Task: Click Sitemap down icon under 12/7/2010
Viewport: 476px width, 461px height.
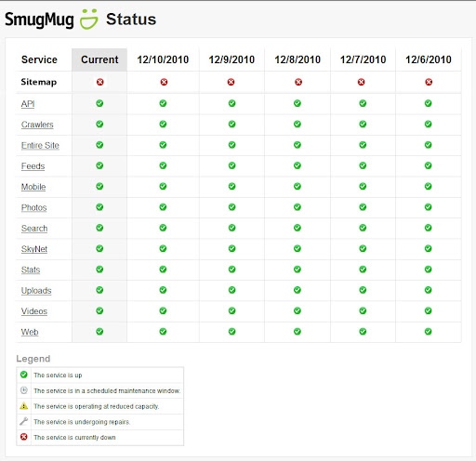Action: pos(361,82)
